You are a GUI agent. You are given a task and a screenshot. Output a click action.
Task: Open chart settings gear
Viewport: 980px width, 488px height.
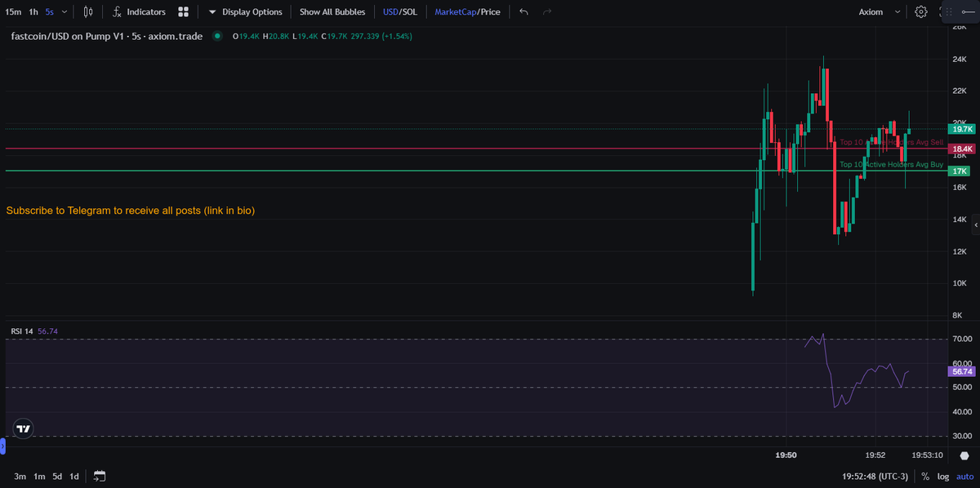(921, 11)
